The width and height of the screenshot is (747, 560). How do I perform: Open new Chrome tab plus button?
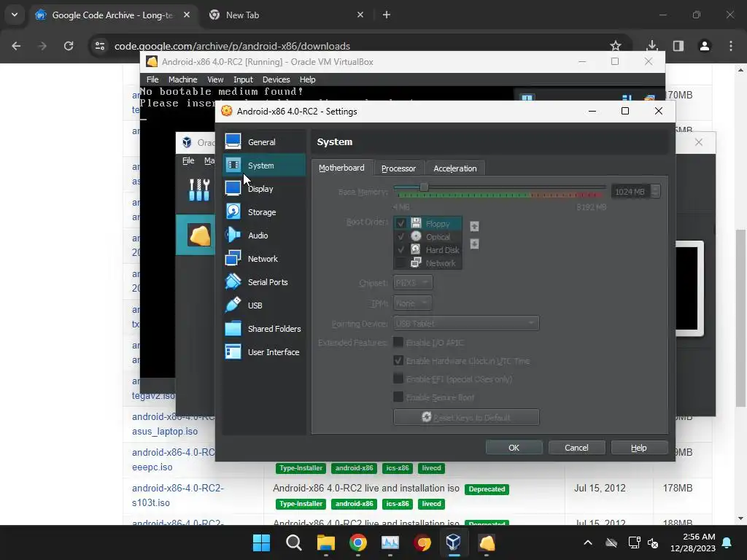click(x=387, y=15)
